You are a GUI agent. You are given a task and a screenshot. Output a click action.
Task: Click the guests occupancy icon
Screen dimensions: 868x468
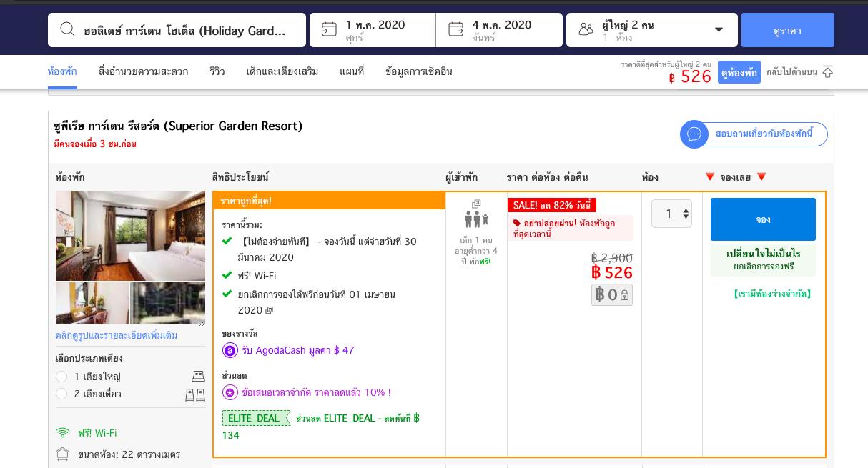[586, 29]
